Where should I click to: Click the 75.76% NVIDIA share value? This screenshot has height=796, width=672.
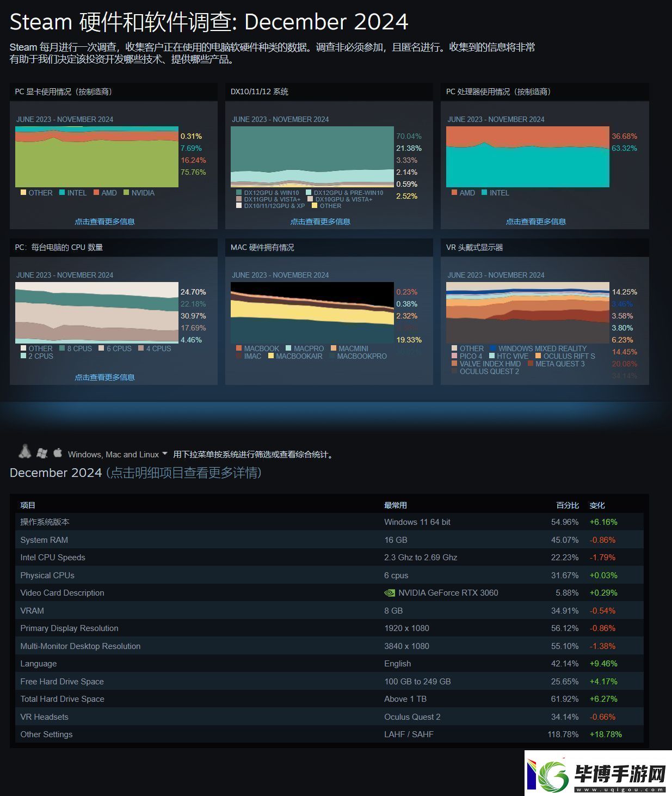point(193,172)
